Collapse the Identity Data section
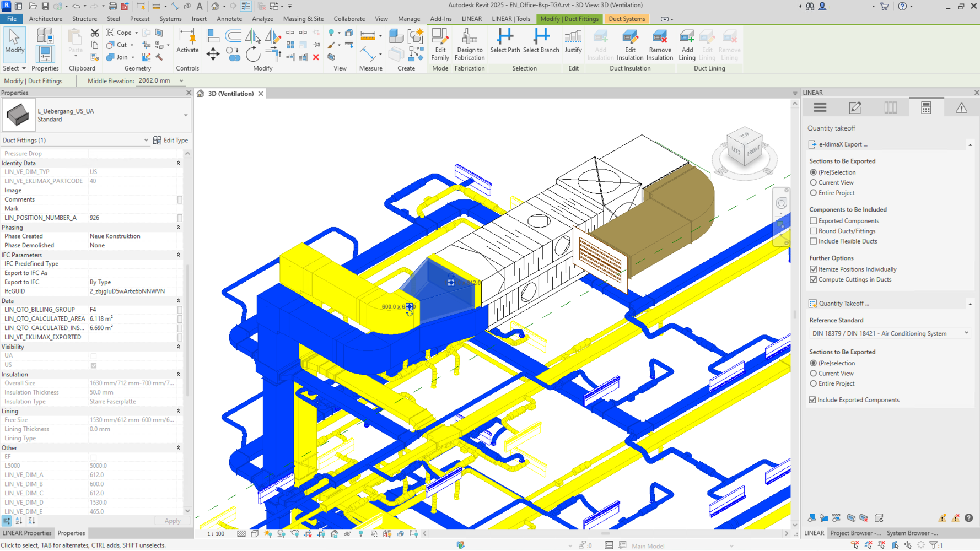Image resolution: width=980 pixels, height=551 pixels. [x=178, y=164]
